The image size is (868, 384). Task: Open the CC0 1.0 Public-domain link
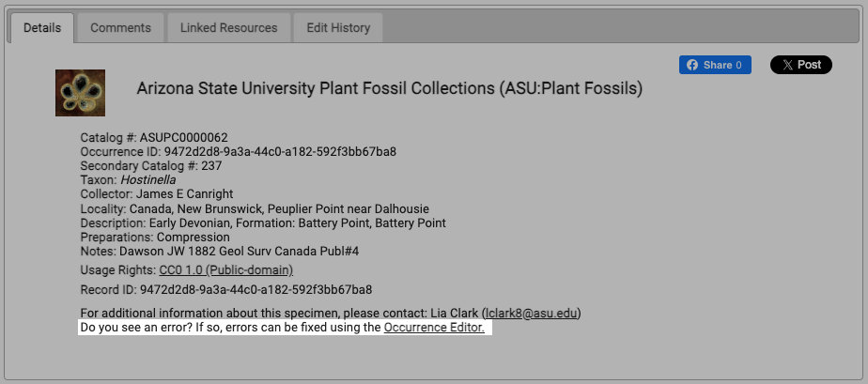pos(225,270)
